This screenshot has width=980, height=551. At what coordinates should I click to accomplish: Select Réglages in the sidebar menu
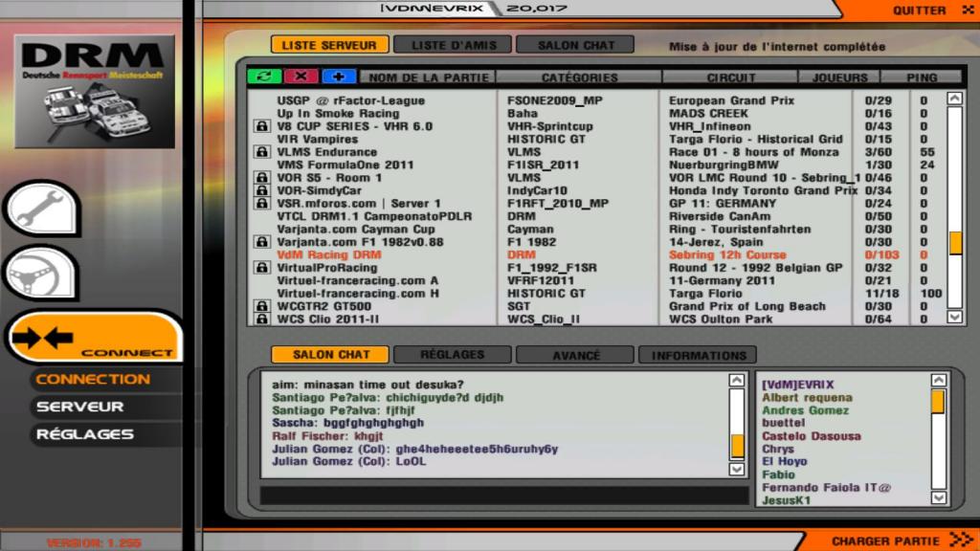[85, 434]
